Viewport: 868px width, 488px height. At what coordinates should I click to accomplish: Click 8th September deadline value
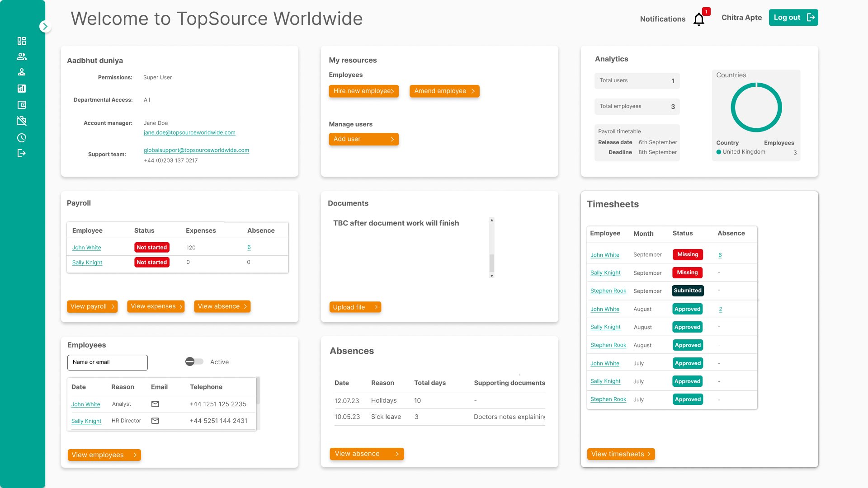pyautogui.click(x=657, y=152)
